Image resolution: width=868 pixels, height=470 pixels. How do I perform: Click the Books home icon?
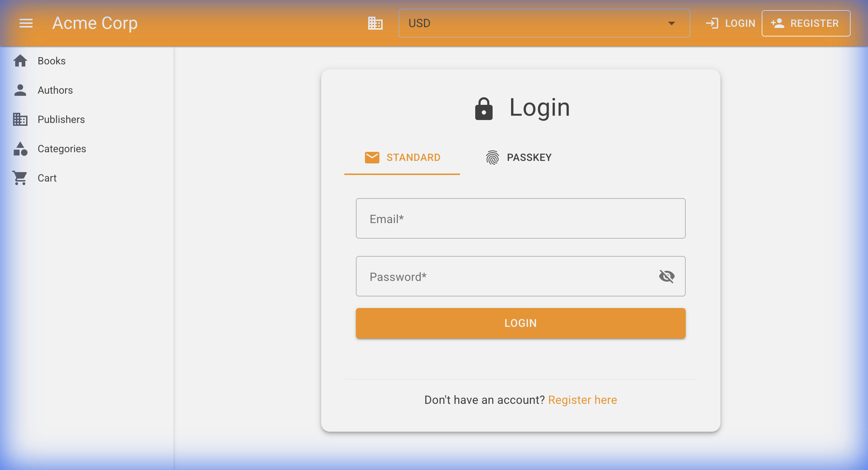point(20,61)
